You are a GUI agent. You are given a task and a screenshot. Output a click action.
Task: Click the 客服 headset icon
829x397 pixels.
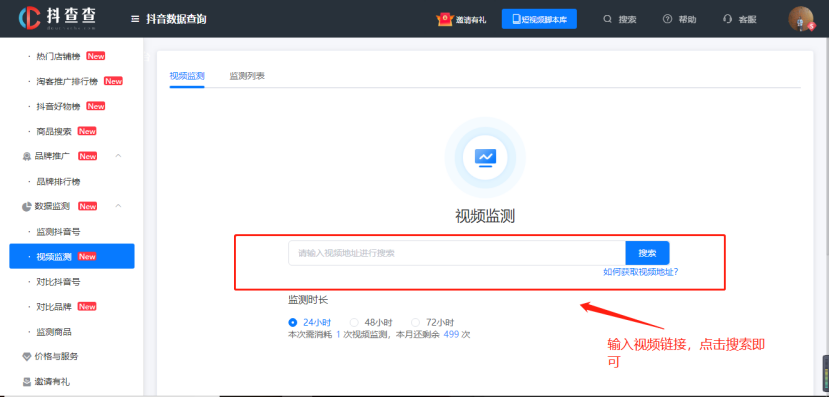[727, 19]
